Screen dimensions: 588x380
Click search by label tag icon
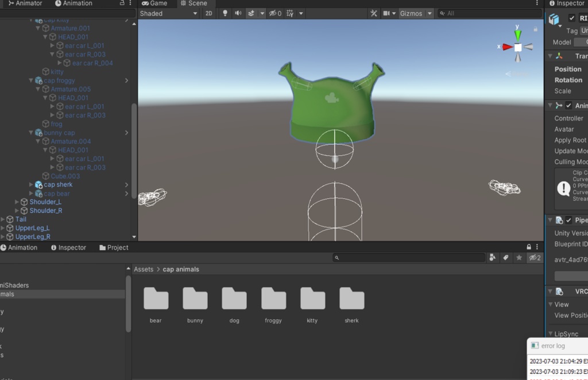click(506, 258)
